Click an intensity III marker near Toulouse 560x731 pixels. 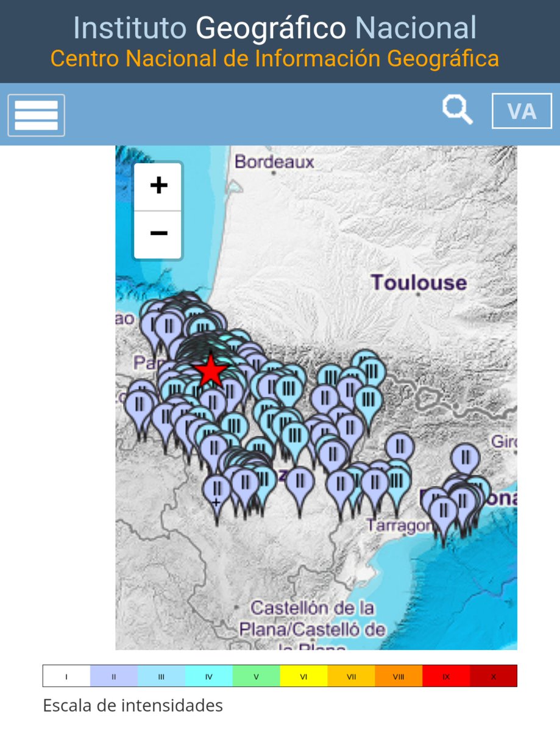[372, 368]
